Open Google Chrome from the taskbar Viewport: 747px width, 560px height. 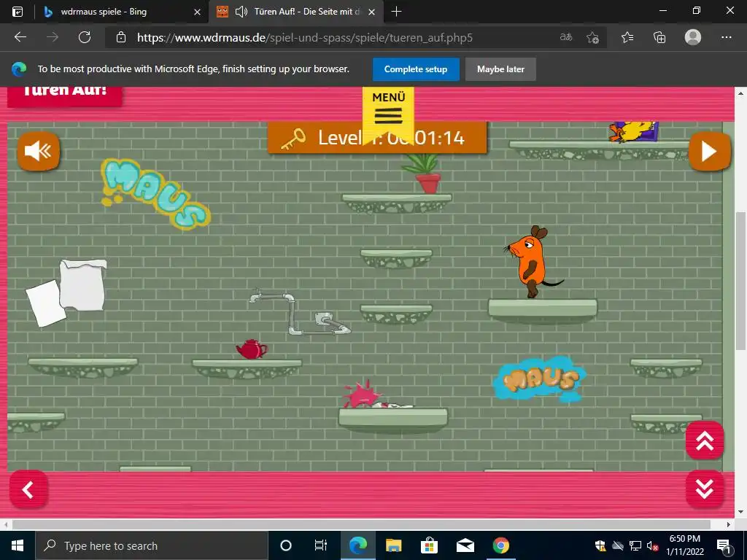click(x=500, y=545)
